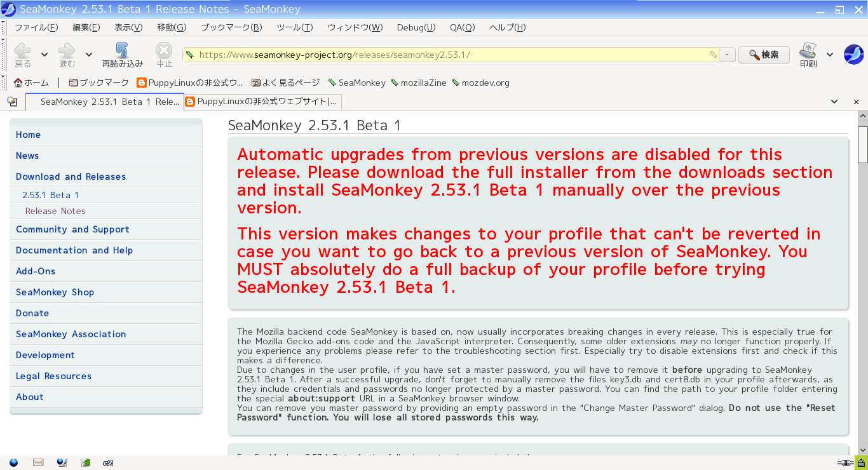This screenshot has width=868, height=470.
Task: Open Address Book icon in status bar
Action: 85,462
